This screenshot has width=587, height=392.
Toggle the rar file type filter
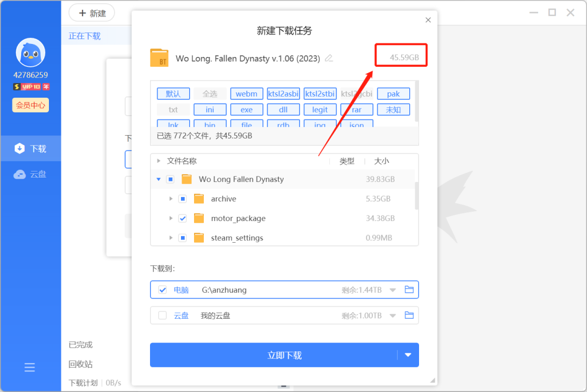(357, 110)
